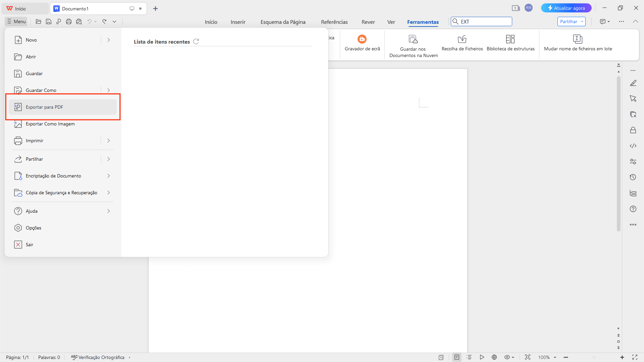Click the Save icon in quick toolbar
Image resolution: width=644 pixels, height=362 pixels.
49,21
